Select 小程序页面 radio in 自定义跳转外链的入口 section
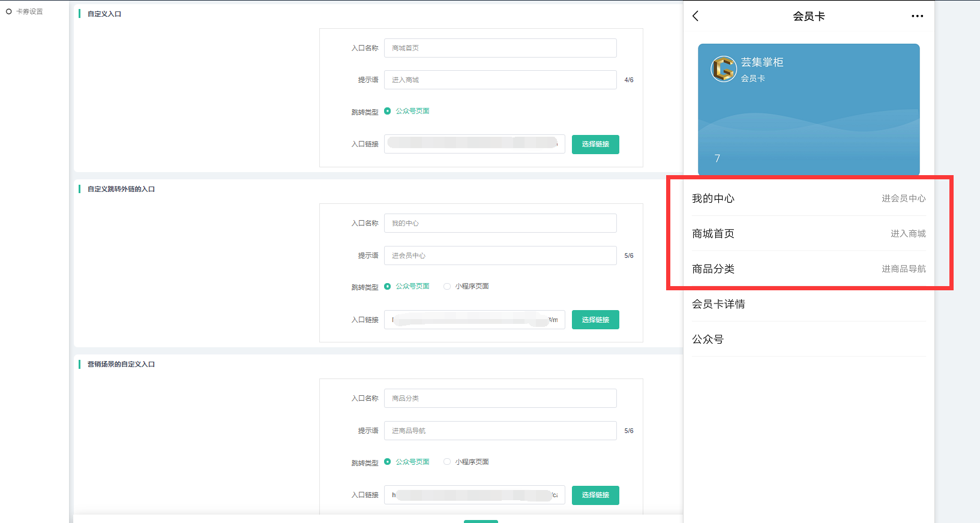The width and height of the screenshot is (980, 523). pos(447,287)
